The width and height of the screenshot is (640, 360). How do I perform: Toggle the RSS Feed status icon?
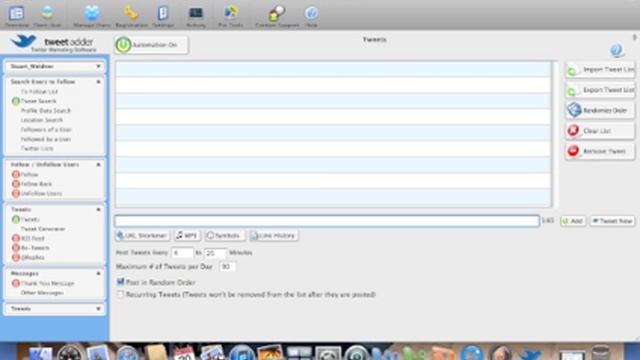16,238
